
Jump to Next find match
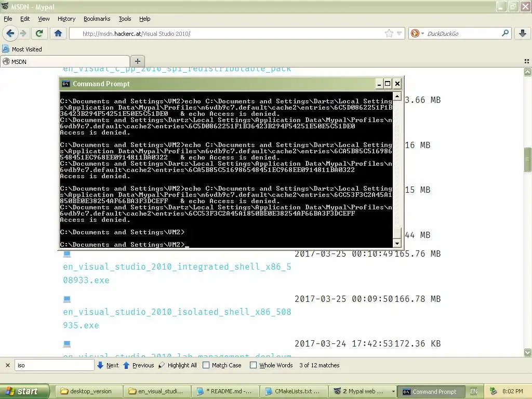pyautogui.click(x=108, y=365)
